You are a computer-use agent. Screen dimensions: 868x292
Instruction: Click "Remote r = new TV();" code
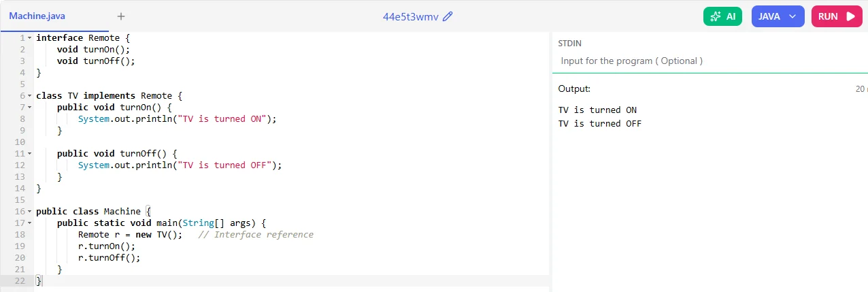point(130,234)
